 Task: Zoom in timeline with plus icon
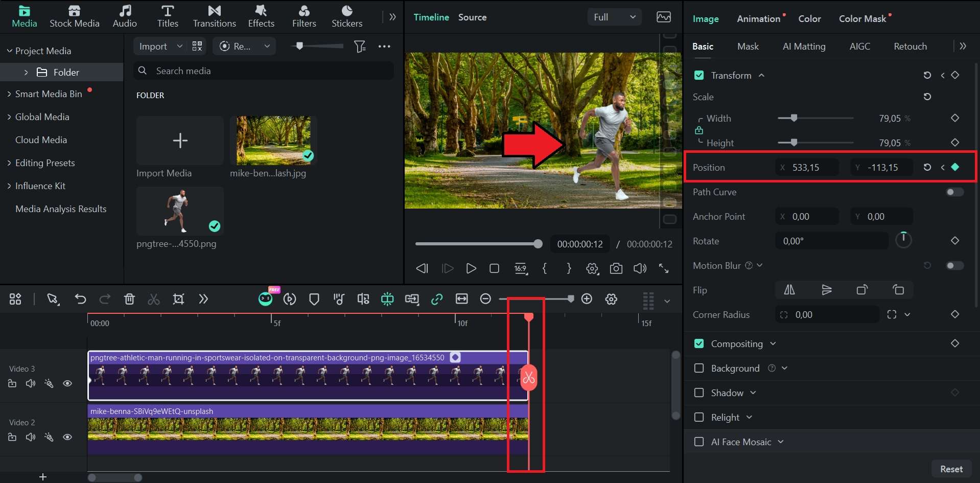click(x=587, y=299)
